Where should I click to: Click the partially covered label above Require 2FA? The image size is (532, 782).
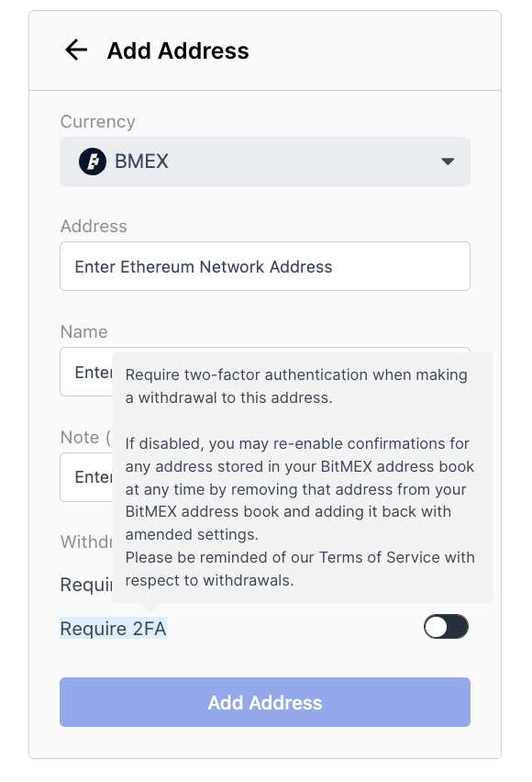(86, 585)
